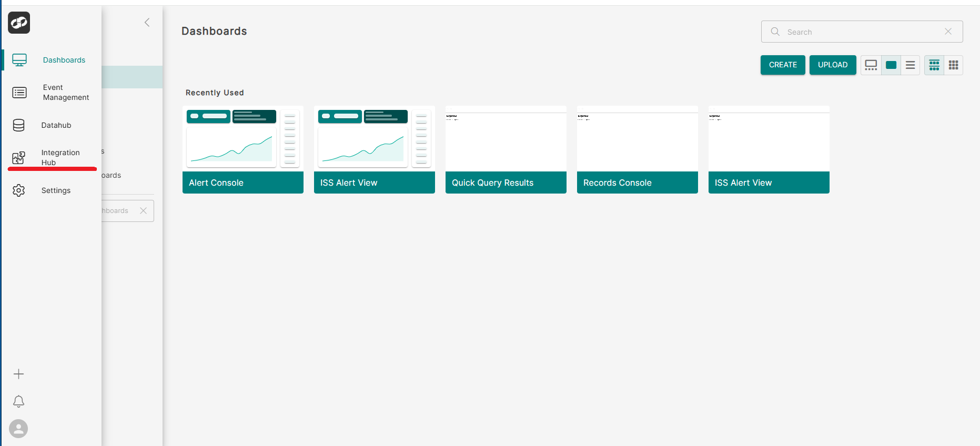Click the plus icon in sidebar
The image size is (980, 446).
18,374
